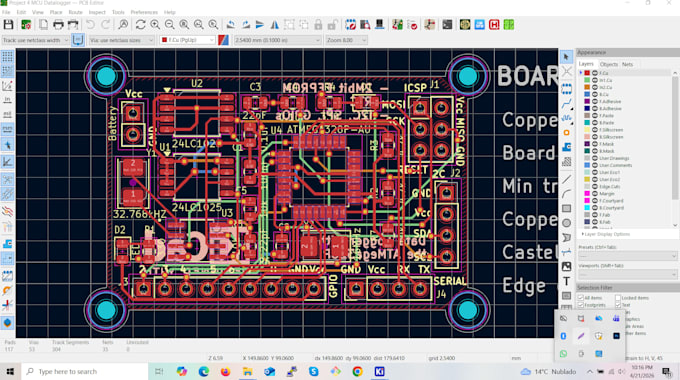Save the board with the Save icon
This screenshot has width=680, height=380.
(x=8, y=25)
